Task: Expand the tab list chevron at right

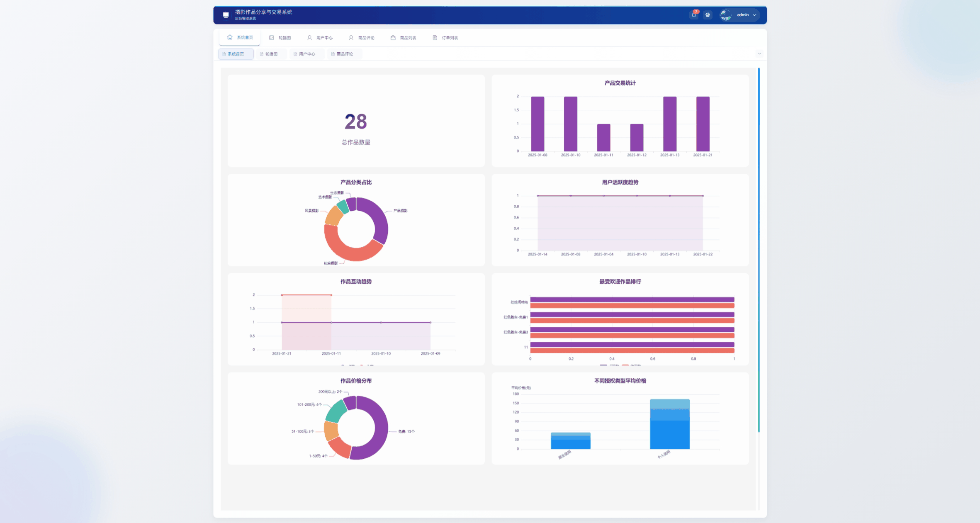Action: tap(759, 54)
